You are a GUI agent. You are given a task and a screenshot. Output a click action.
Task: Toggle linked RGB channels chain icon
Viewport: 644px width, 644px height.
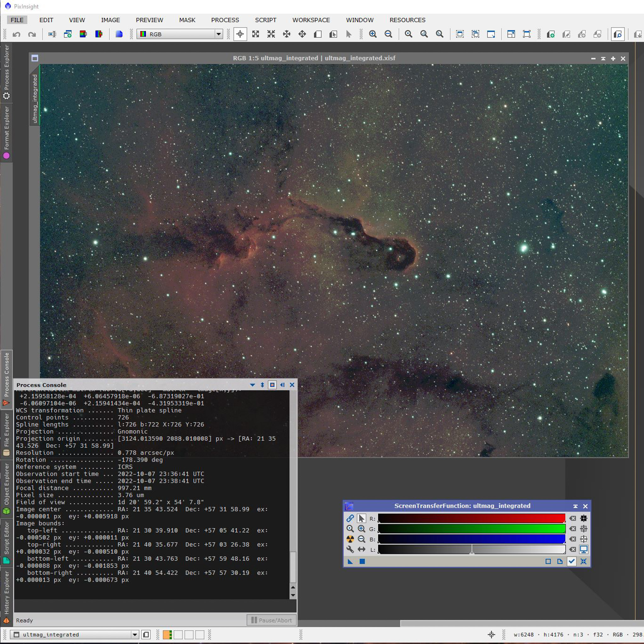(x=350, y=518)
